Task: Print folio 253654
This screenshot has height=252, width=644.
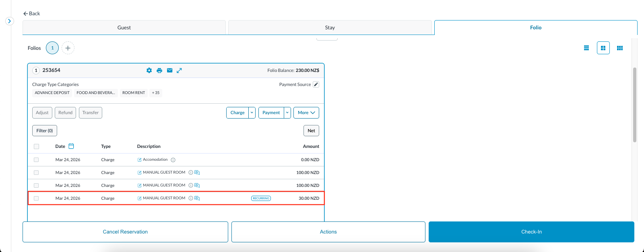Action: [159, 70]
